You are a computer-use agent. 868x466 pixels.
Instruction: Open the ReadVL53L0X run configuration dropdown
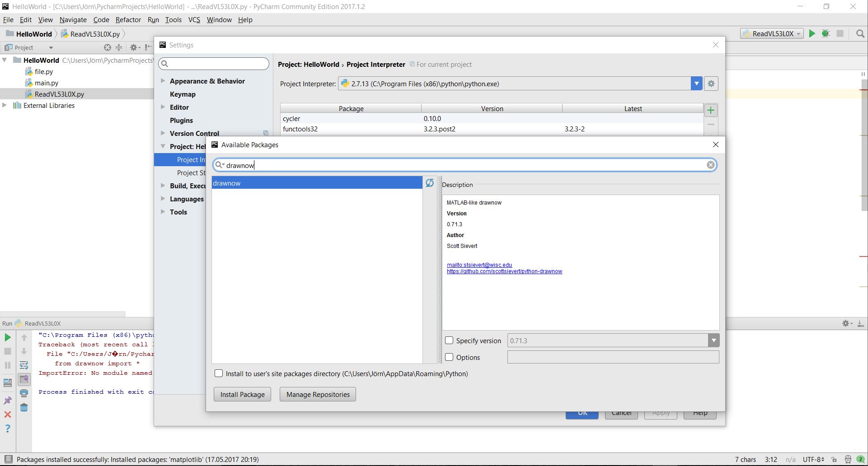point(772,33)
